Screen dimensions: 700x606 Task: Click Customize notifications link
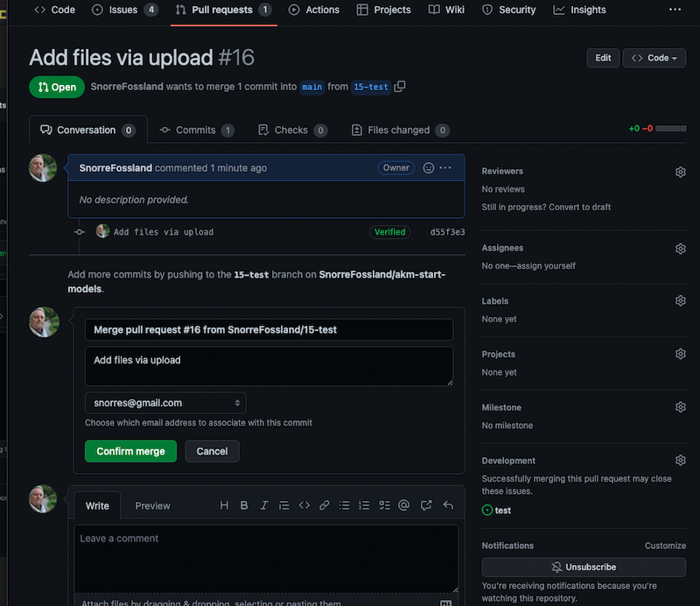665,546
